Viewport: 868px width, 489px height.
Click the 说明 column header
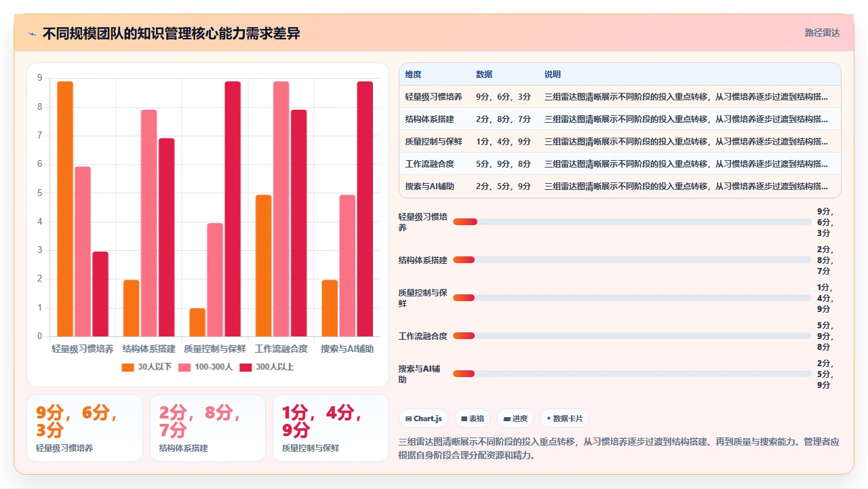pos(553,75)
